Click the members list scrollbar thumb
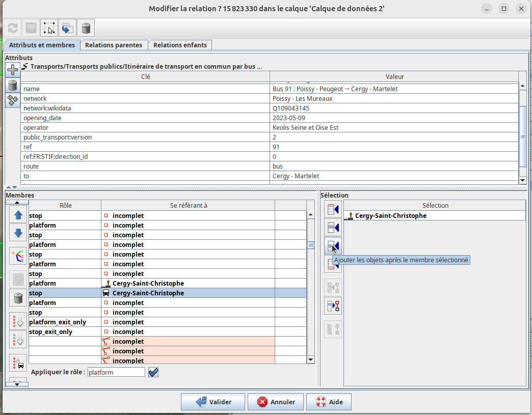This screenshot has width=532, height=415. pos(310,245)
